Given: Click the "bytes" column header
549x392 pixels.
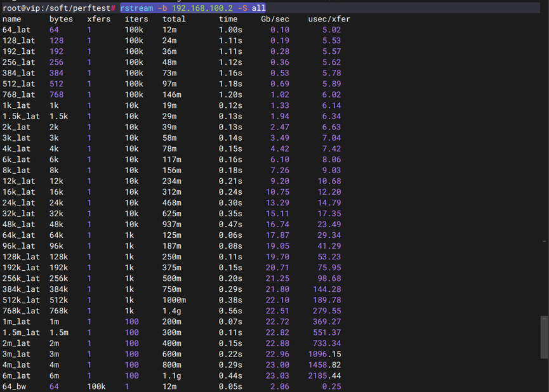Looking at the screenshot, I should [61, 19].
